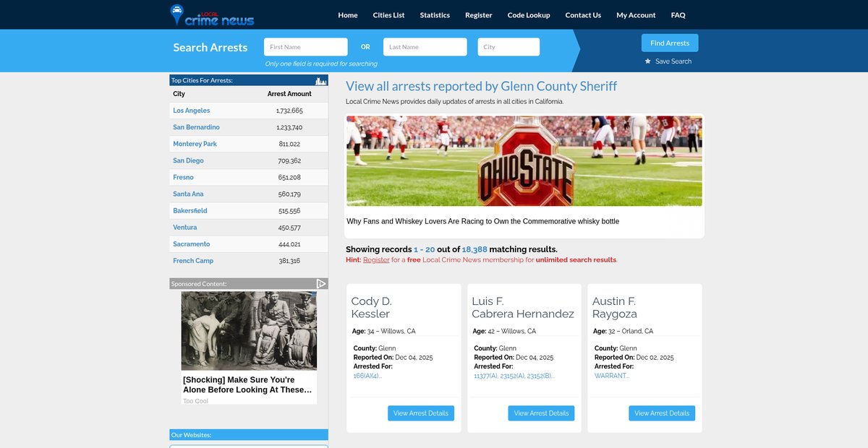The image size is (868, 448).
Task: Open the Home menu item
Action: click(348, 15)
